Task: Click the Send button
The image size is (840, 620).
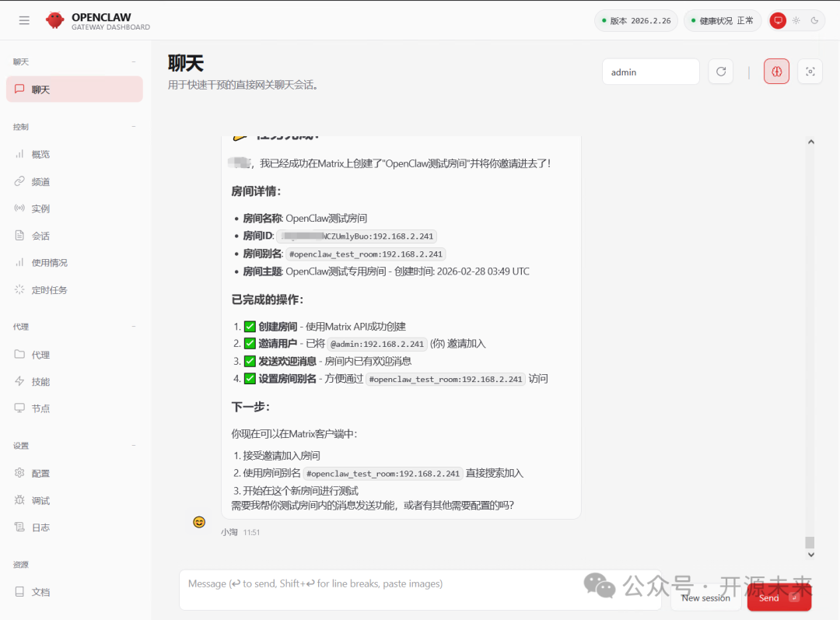Action: [x=779, y=597]
